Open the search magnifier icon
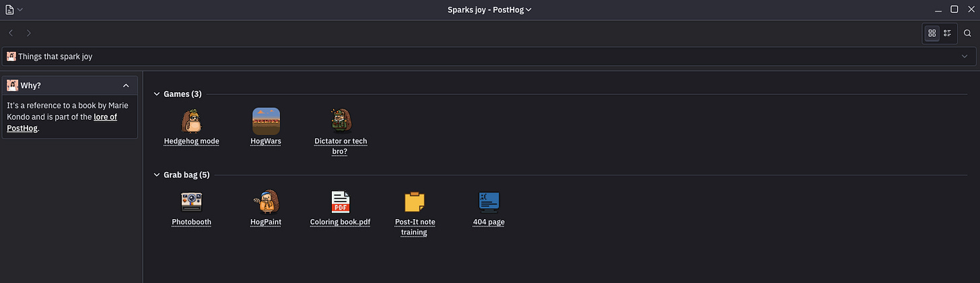 pos(967,33)
